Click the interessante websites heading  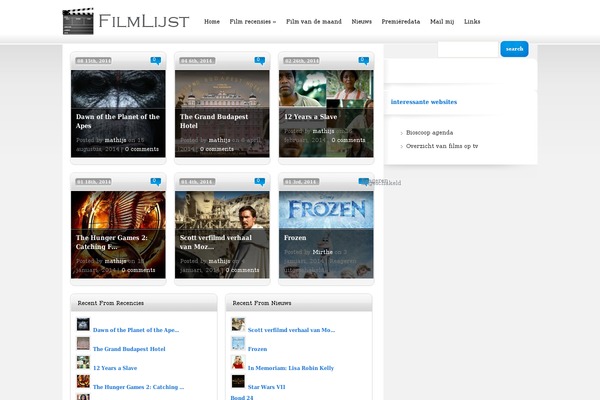pyautogui.click(x=424, y=102)
